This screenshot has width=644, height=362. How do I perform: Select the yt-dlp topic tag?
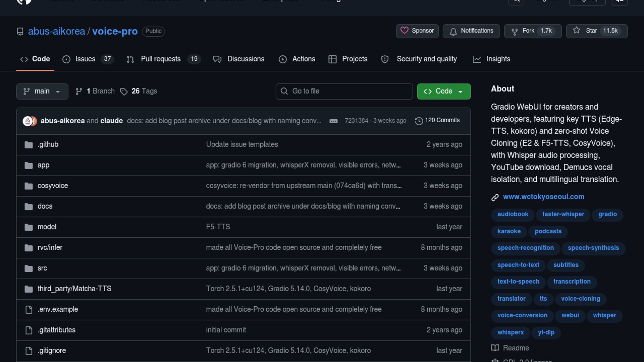click(x=546, y=333)
